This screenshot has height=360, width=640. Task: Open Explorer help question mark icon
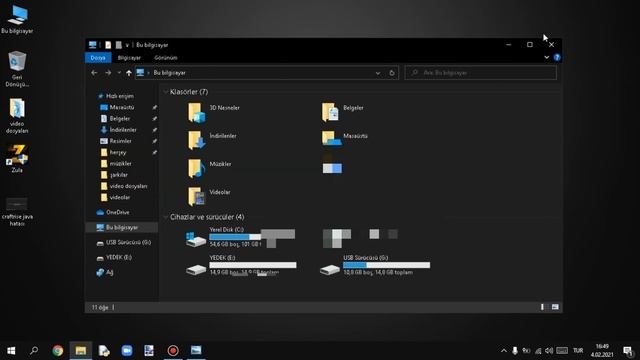(557, 57)
